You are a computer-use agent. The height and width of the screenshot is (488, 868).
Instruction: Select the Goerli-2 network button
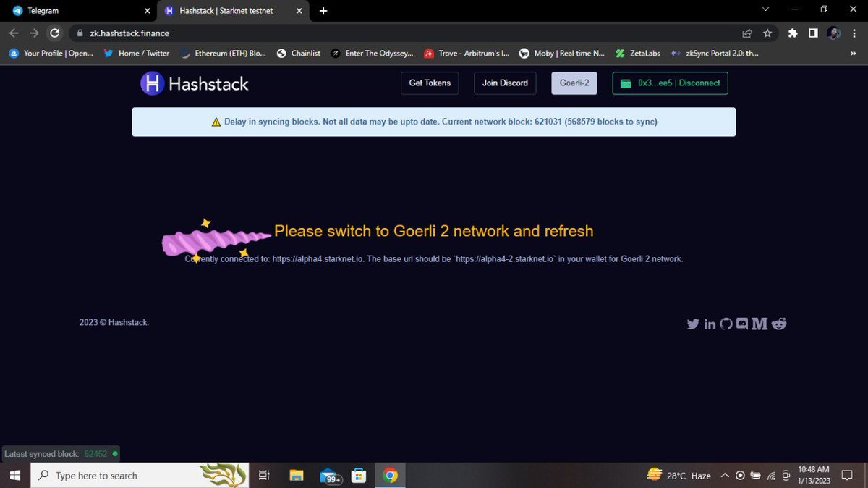coord(574,83)
